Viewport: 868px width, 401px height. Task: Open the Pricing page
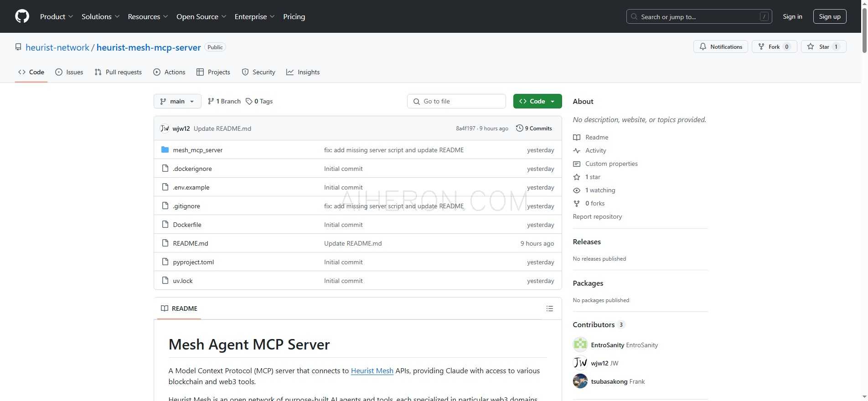(294, 16)
